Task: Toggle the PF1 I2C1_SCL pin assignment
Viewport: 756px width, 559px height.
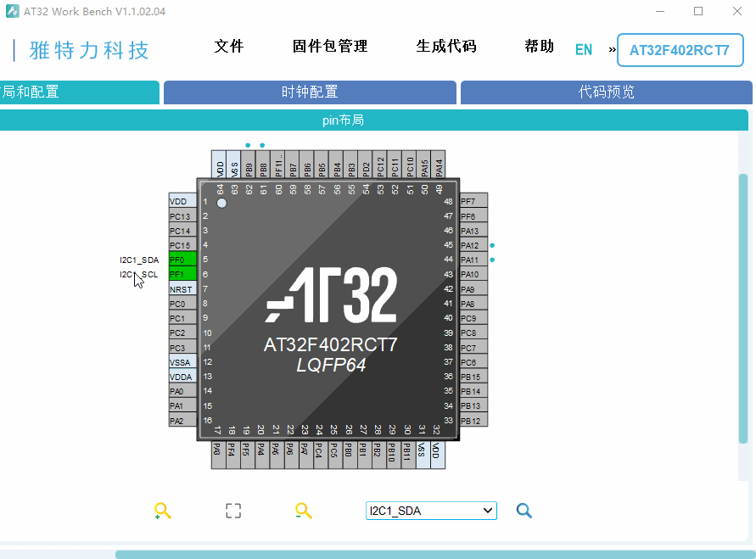Action: pos(182,274)
